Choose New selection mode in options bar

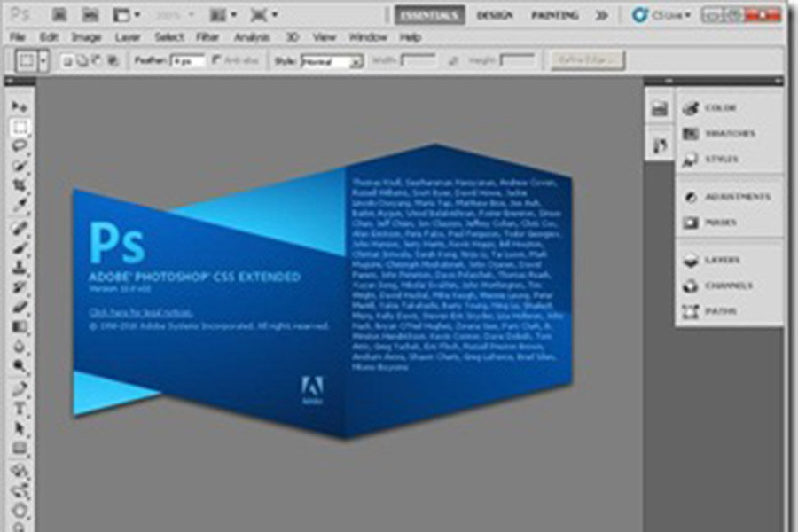pyautogui.click(x=66, y=61)
